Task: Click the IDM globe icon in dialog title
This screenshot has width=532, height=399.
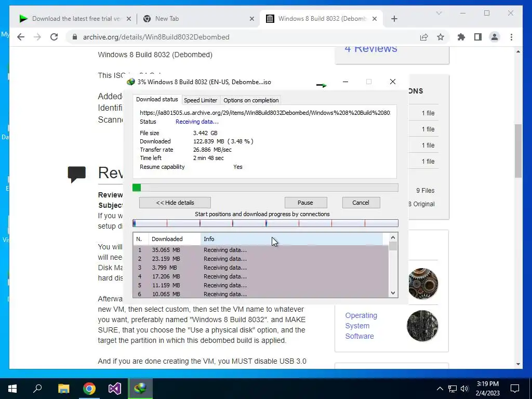Action: pyautogui.click(x=130, y=82)
